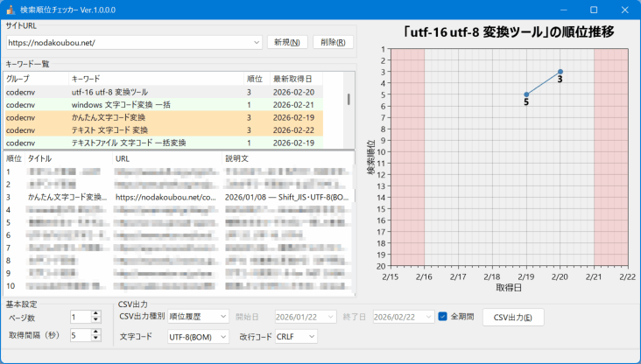Close the 検索順位チェッカー window
The width and height of the screenshot is (641, 364).
point(624,10)
